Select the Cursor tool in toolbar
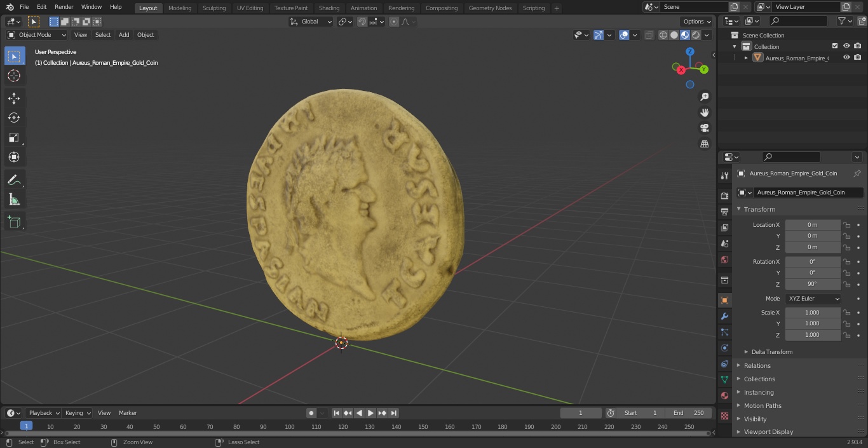 14,76
